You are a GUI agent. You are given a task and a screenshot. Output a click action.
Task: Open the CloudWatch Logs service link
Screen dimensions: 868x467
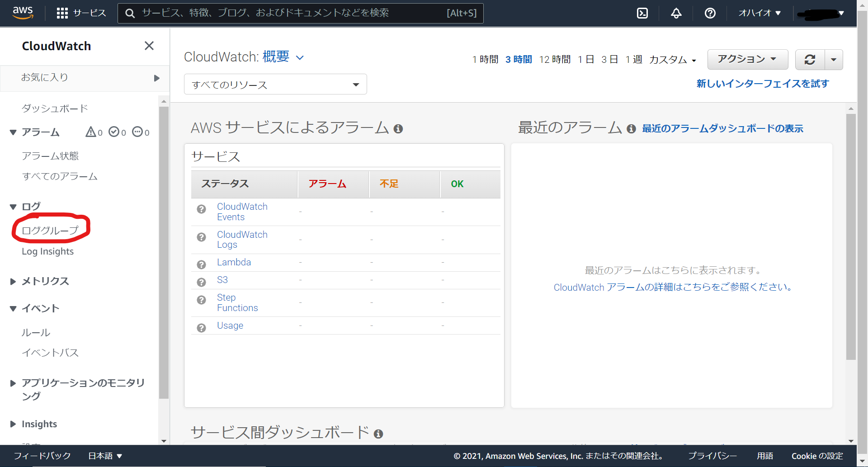click(x=242, y=240)
